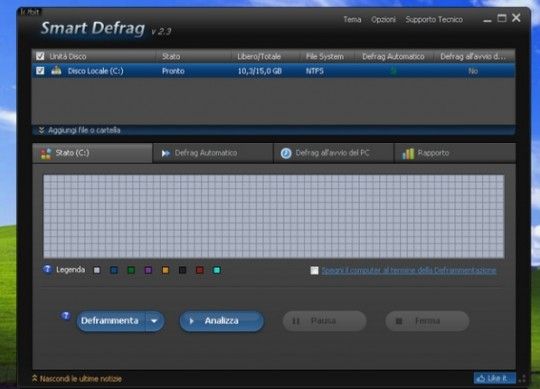
Task: Click the No boot-defrag cell
Action: coord(473,71)
